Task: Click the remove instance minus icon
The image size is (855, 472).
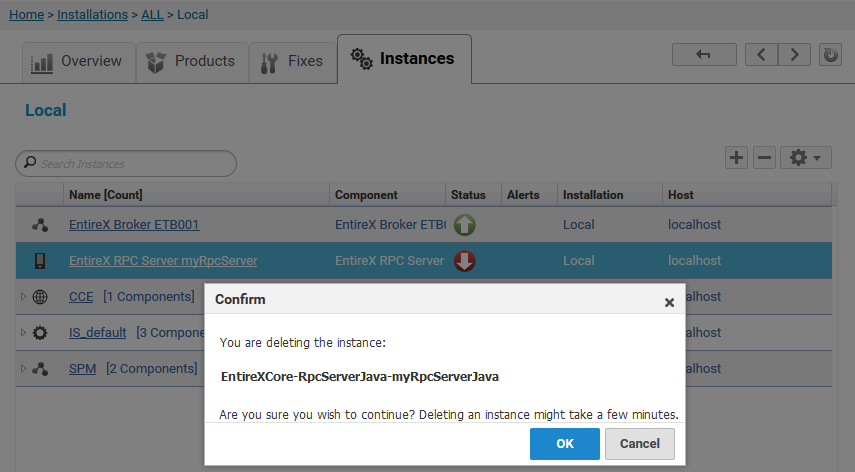Action: tap(764, 158)
